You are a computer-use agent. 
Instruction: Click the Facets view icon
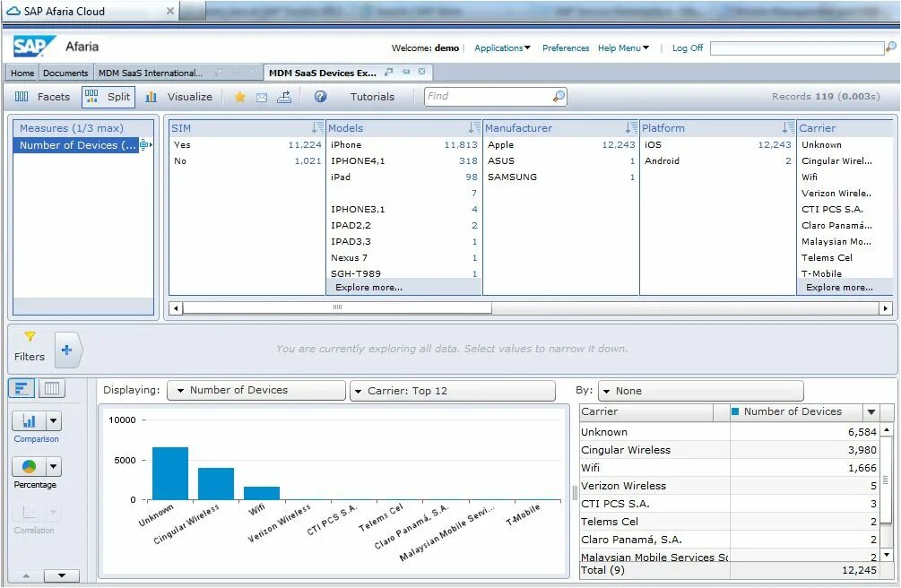tap(22, 97)
